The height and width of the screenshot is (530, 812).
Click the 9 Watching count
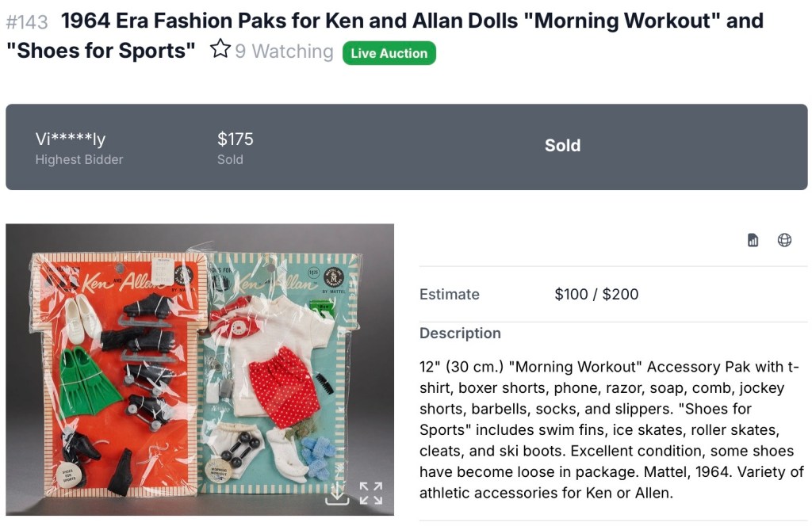[x=283, y=51]
